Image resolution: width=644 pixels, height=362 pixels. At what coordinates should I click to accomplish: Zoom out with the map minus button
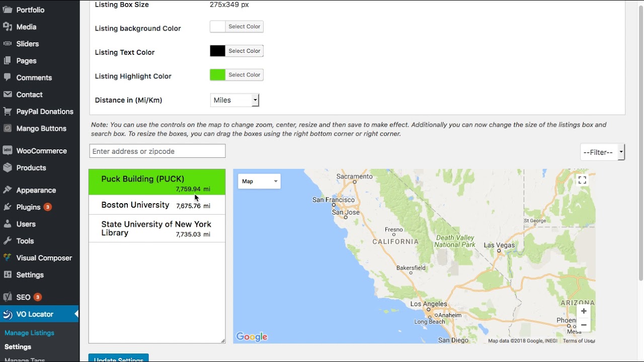[584, 325]
